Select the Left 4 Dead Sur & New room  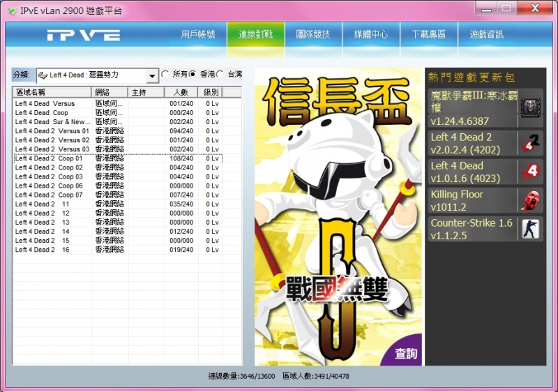(x=118, y=121)
